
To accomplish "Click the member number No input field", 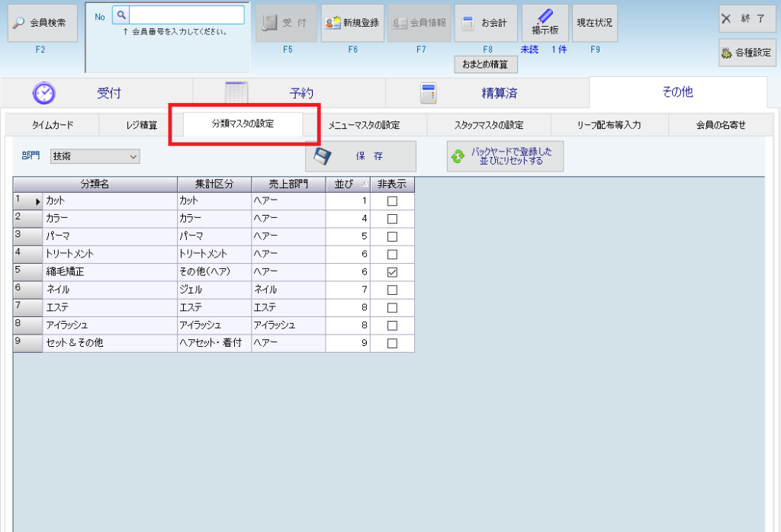I will click(186, 15).
